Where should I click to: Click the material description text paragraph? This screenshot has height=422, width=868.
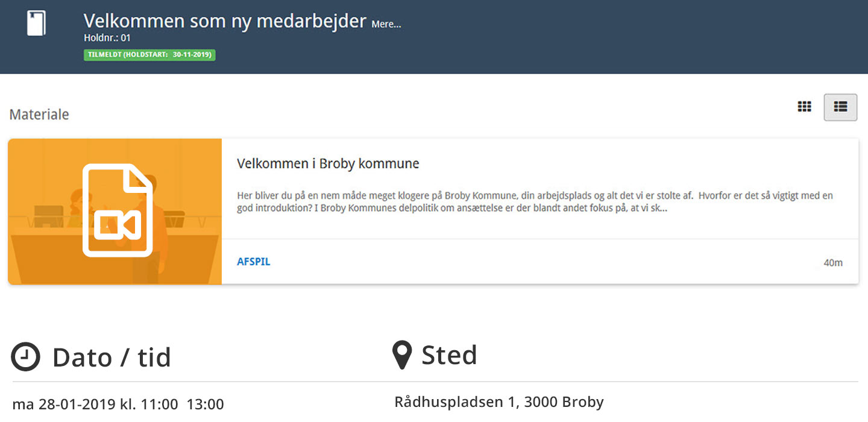click(x=535, y=202)
